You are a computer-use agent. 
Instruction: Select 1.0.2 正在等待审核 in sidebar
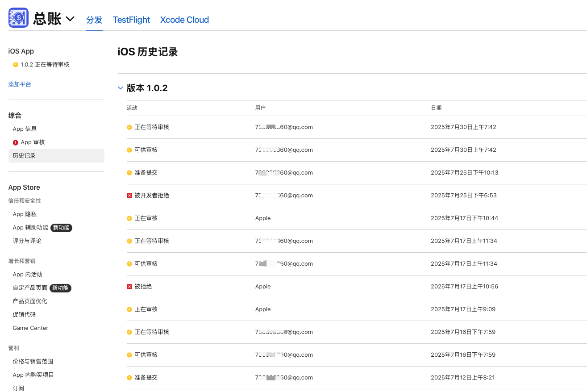pyautogui.click(x=45, y=64)
